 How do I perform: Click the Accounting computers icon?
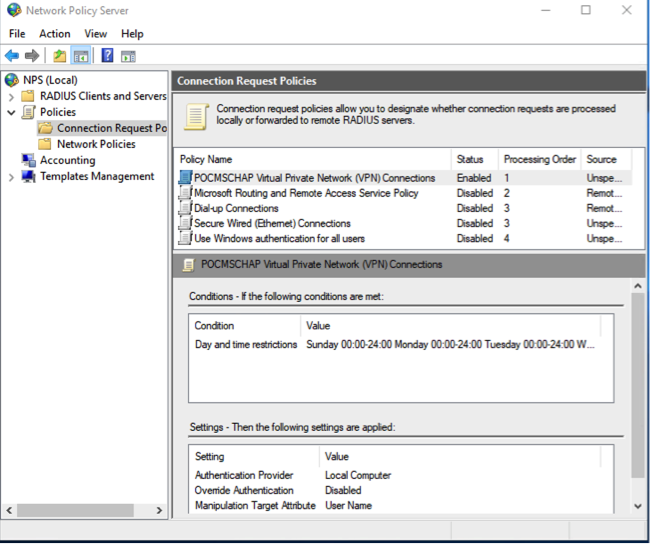tap(29, 160)
